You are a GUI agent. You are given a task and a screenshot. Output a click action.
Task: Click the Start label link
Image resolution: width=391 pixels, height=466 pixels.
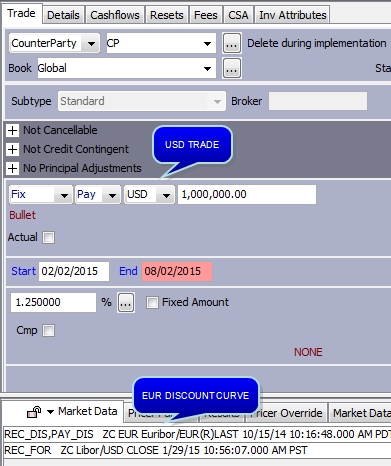tap(23, 271)
